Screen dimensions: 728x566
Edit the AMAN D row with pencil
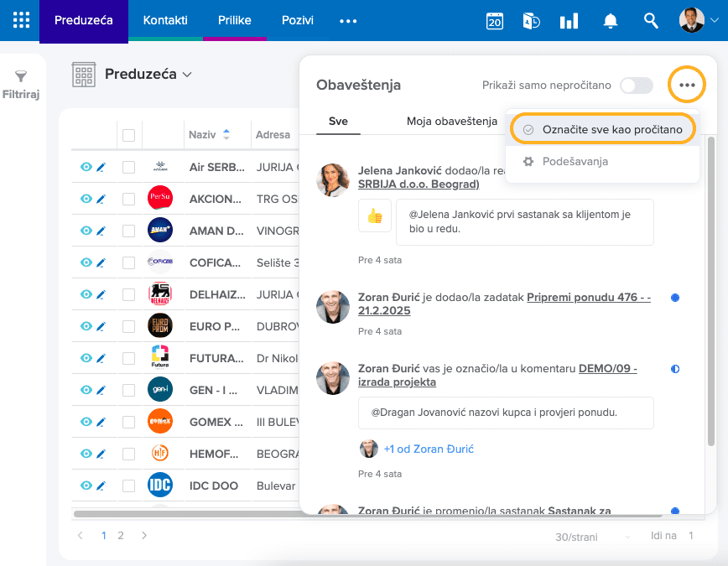pos(101,231)
